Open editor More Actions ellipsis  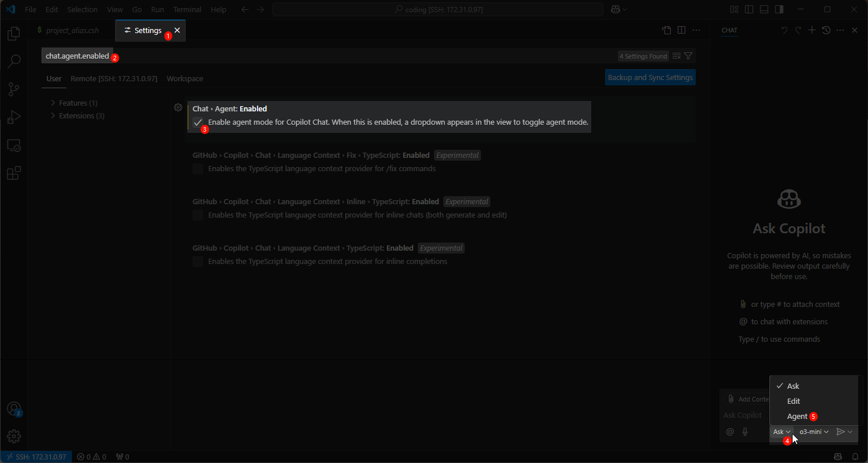tap(696, 30)
